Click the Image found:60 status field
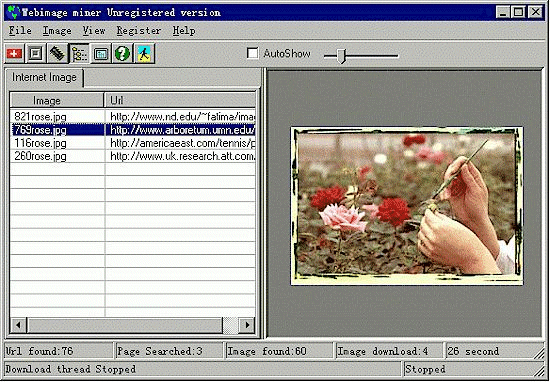This screenshot has height=382, width=550. (279, 351)
